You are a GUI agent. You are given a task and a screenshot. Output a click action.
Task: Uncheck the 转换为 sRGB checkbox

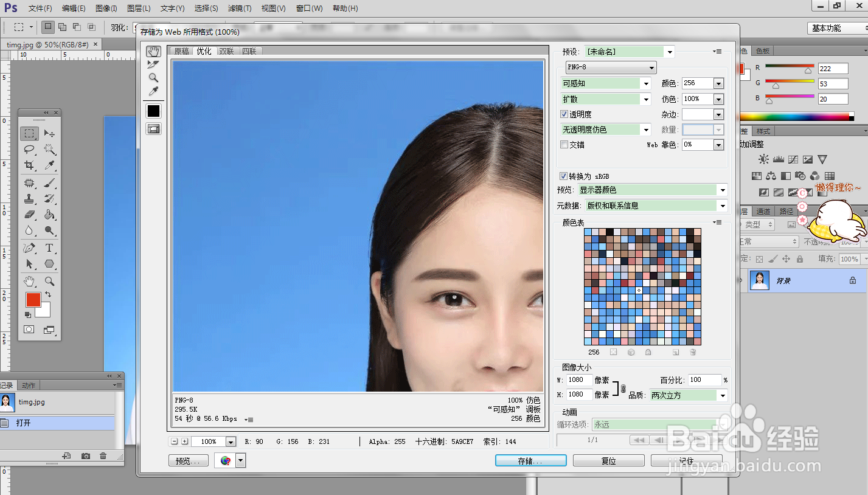coord(564,176)
